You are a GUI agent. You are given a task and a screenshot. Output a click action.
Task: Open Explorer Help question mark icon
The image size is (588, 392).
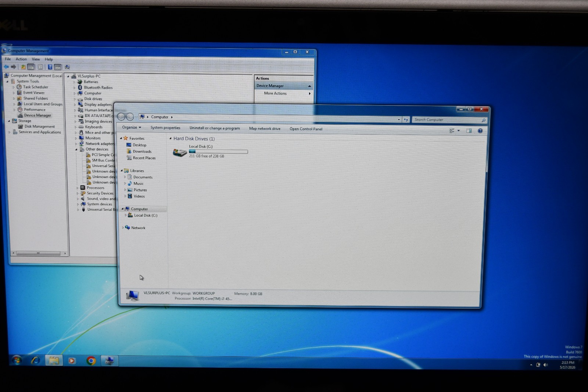(x=480, y=131)
